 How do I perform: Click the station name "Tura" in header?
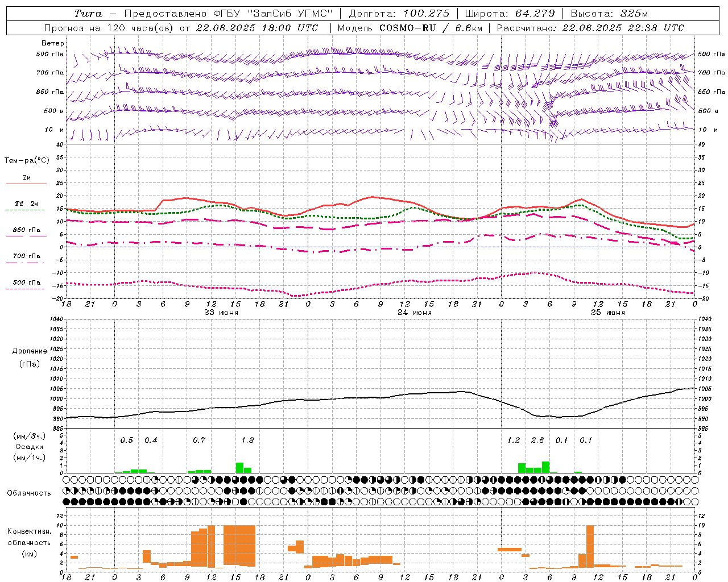(x=88, y=14)
